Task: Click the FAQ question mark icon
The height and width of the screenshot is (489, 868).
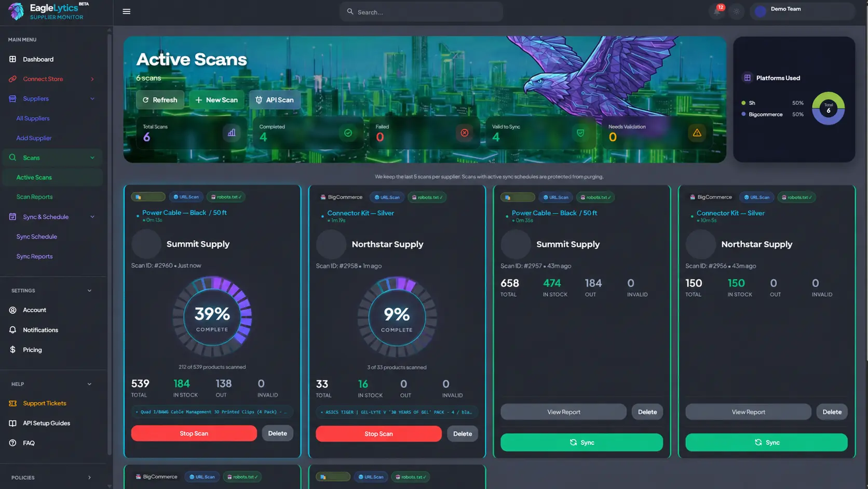Action: pos(12,443)
